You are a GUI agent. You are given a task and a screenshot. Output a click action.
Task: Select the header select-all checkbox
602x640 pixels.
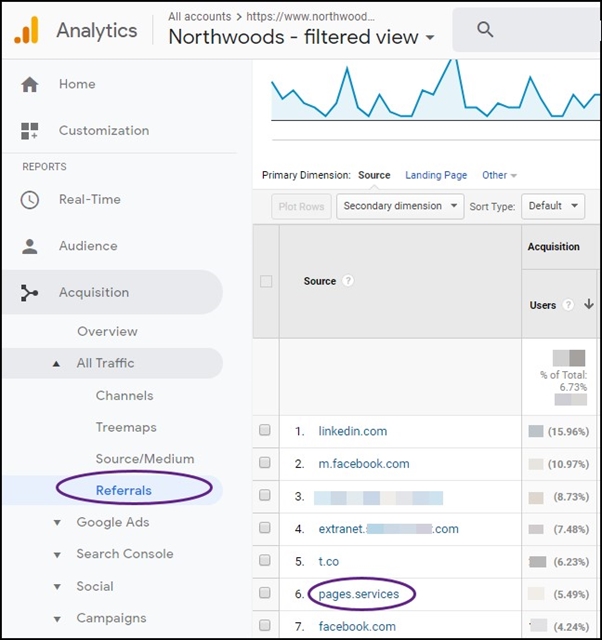[x=266, y=281]
